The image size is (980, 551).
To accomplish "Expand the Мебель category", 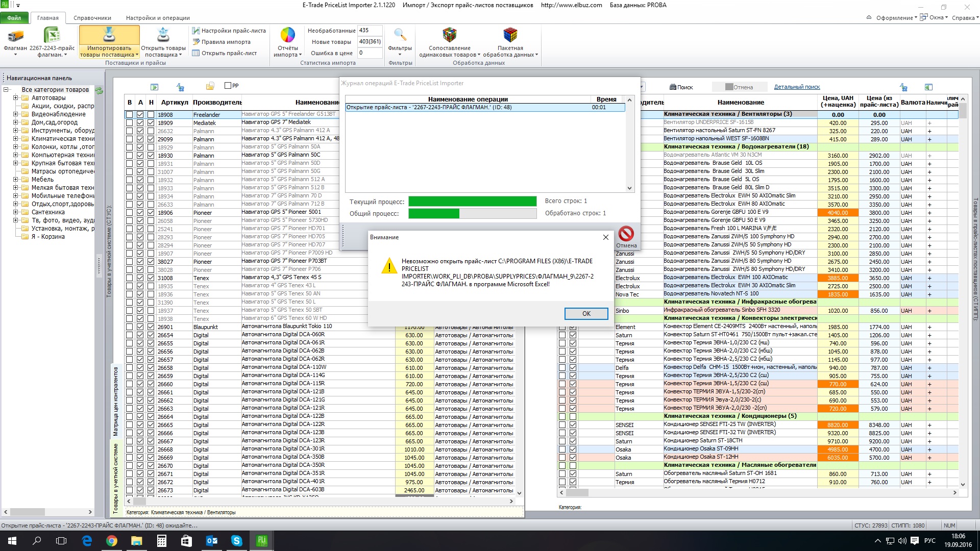I will click(x=15, y=180).
